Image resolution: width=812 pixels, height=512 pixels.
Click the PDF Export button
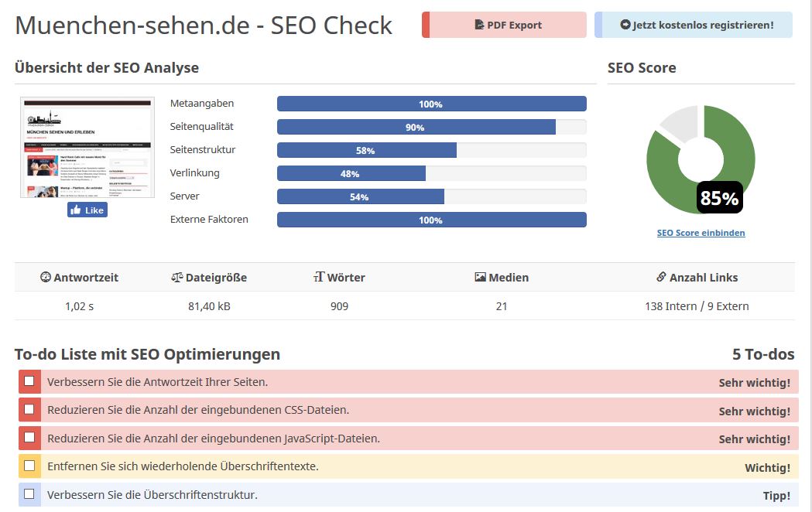pyautogui.click(x=504, y=25)
